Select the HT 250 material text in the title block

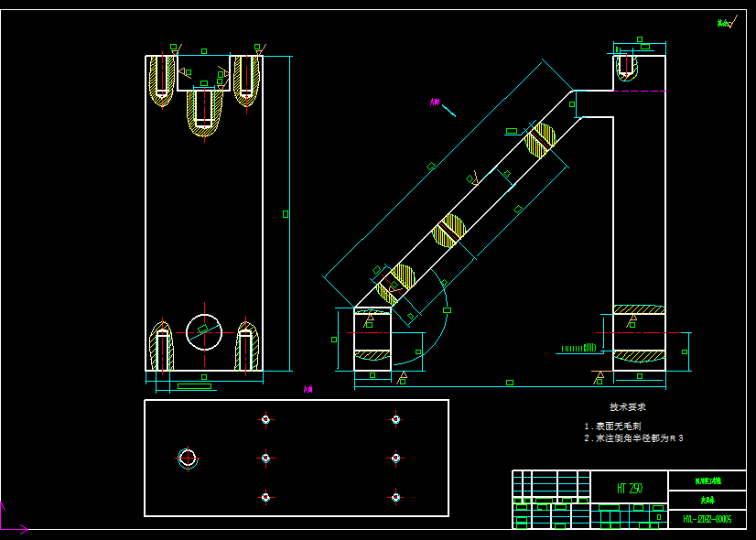629,488
